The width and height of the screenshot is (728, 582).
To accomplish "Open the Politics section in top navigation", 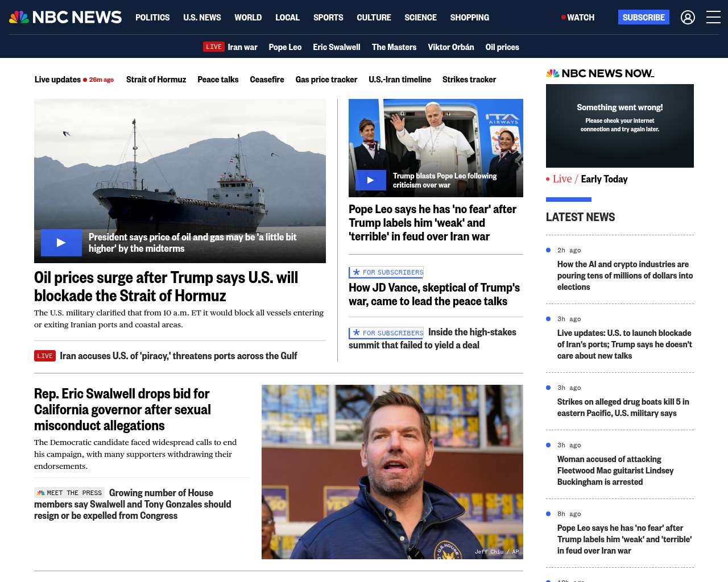I will point(152,18).
